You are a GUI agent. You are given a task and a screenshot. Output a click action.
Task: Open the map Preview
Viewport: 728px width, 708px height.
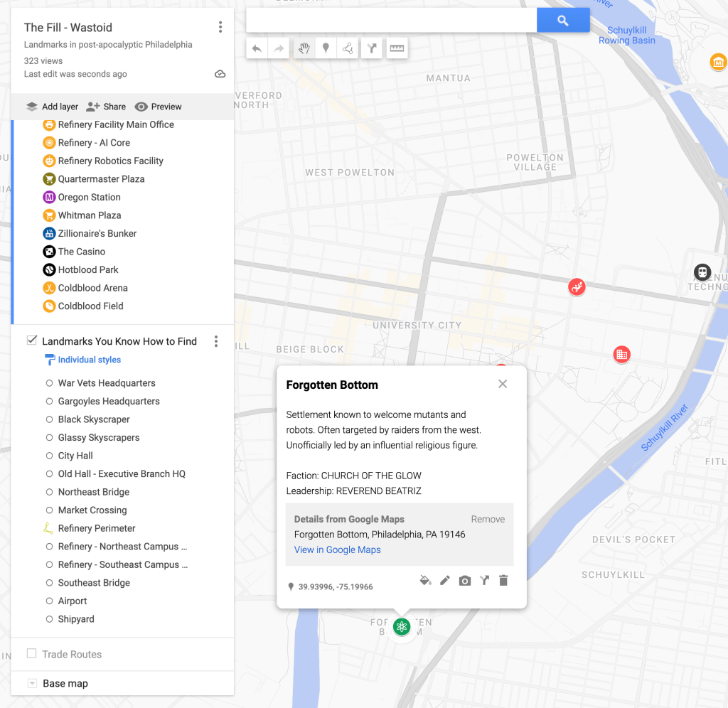point(158,107)
